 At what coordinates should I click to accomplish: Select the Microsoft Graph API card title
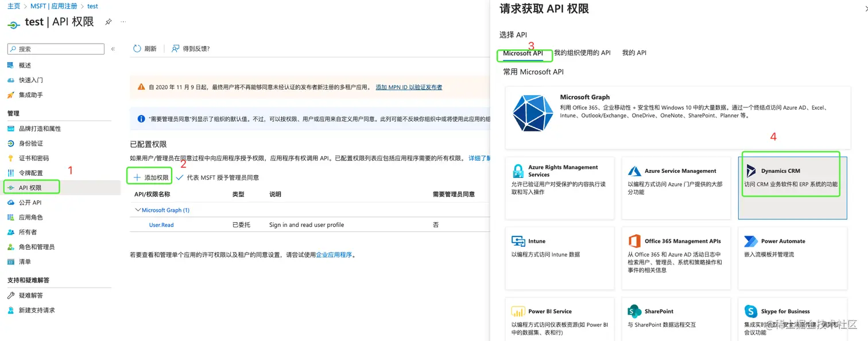[x=584, y=97]
